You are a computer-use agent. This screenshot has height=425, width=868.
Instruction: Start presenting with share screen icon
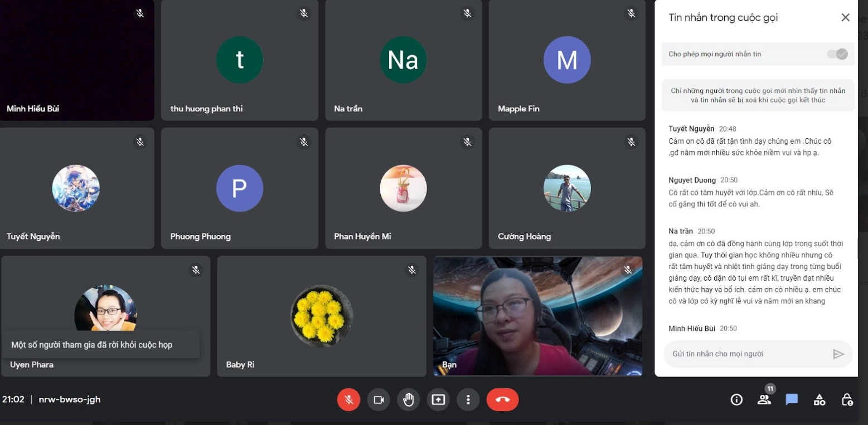(438, 399)
